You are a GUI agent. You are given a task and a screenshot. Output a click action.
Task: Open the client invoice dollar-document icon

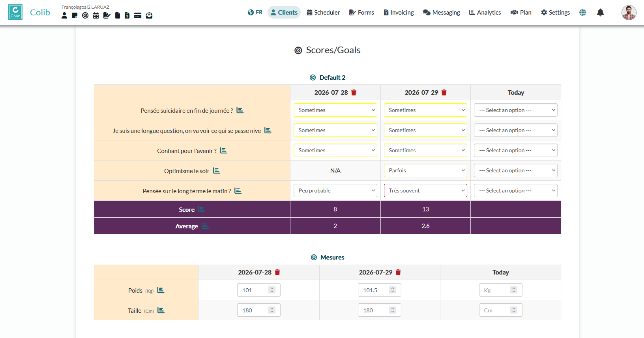pos(127,15)
